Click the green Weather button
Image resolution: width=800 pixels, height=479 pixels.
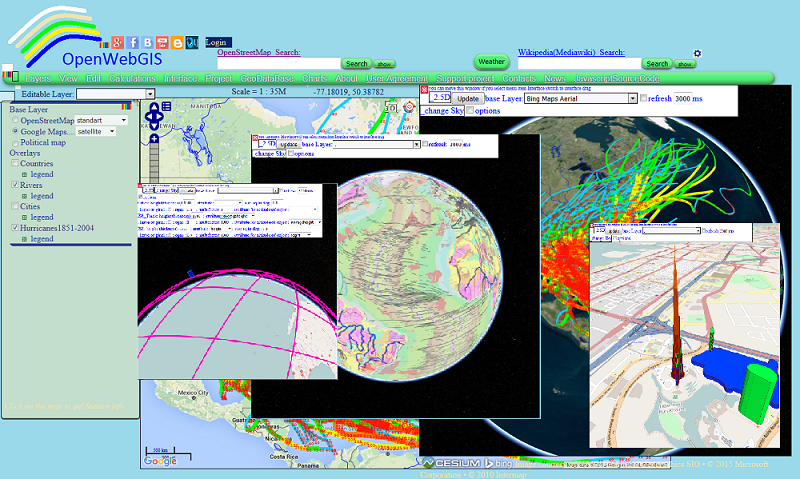point(491,62)
